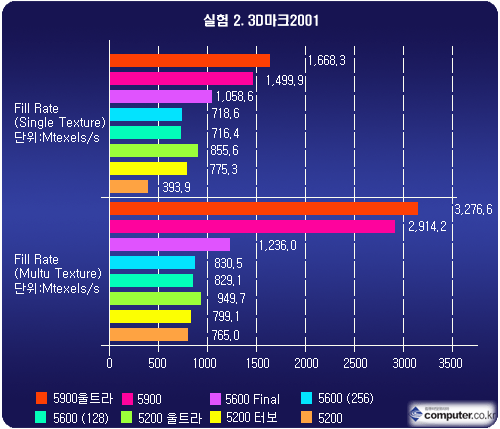Click the purple single-texture bar for 1,058.6

tap(161, 97)
